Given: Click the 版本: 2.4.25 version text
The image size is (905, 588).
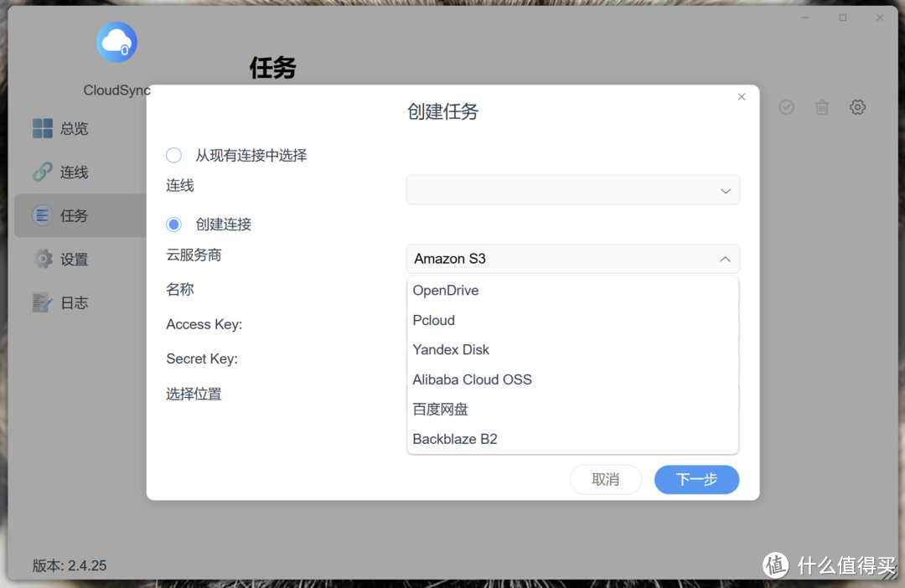Looking at the screenshot, I should pos(70,565).
